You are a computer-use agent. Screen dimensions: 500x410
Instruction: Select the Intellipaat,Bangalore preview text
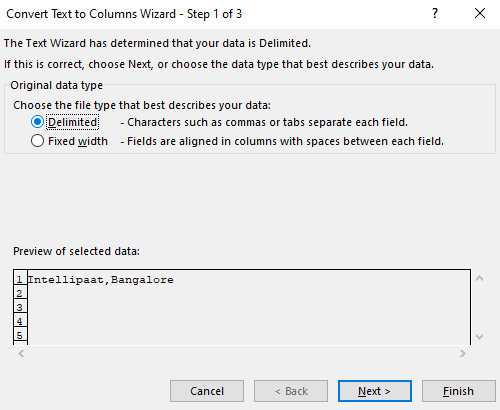[101, 280]
